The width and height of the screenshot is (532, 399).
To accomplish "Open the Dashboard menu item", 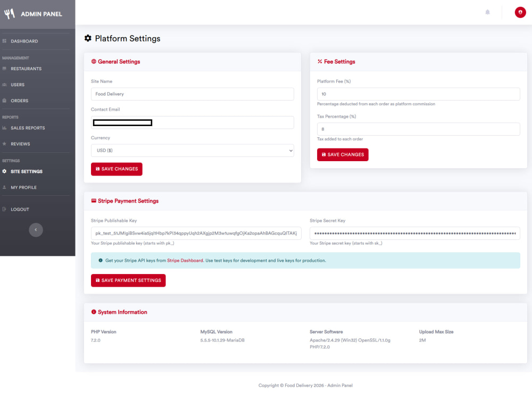I will point(24,41).
